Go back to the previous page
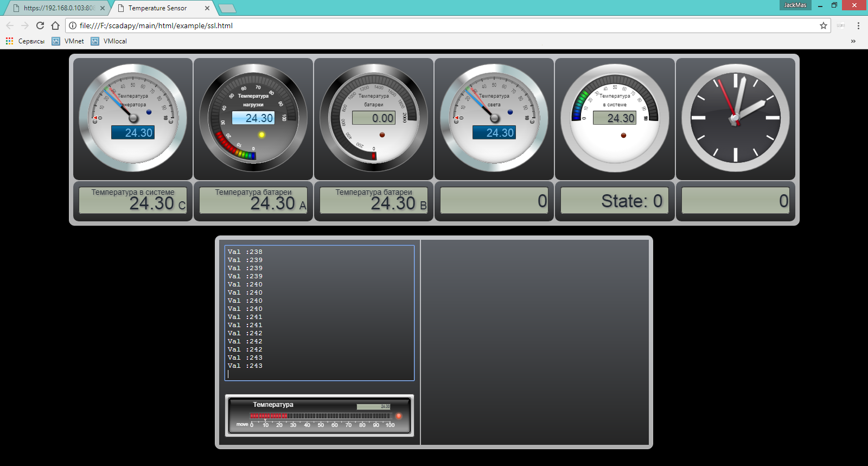 [10, 25]
